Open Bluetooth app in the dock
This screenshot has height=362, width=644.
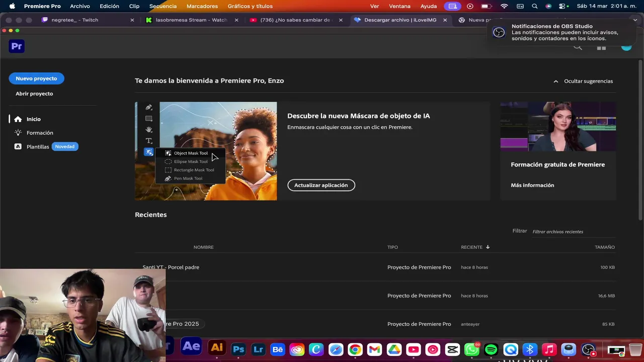[530, 349]
